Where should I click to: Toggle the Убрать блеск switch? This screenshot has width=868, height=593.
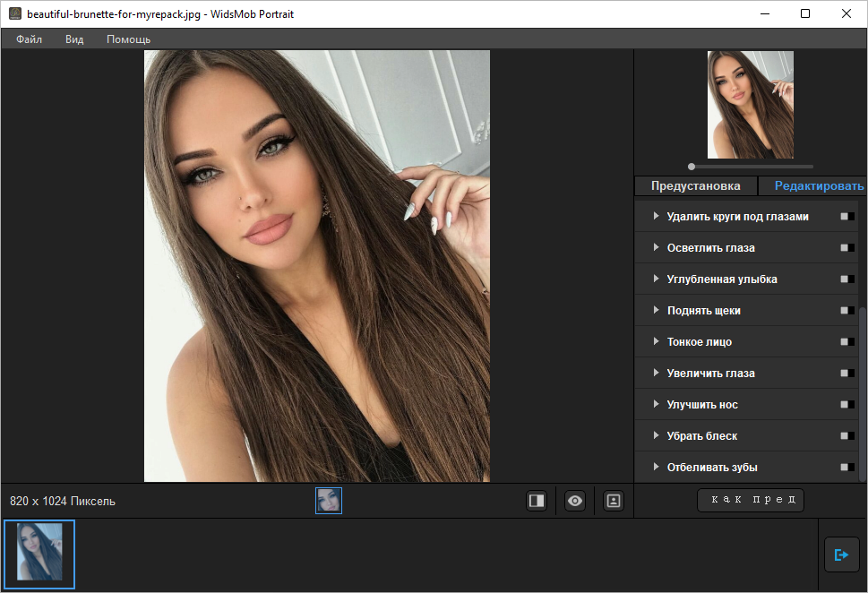(847, 436)
